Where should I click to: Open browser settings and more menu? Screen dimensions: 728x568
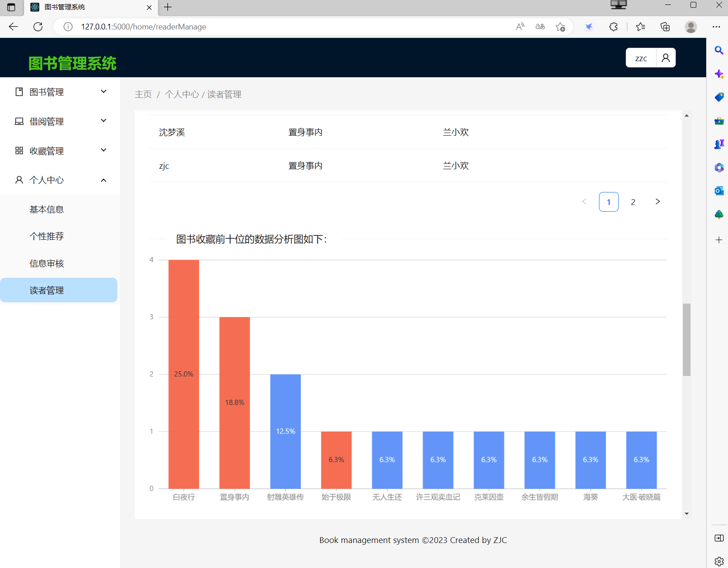(716, 27)
